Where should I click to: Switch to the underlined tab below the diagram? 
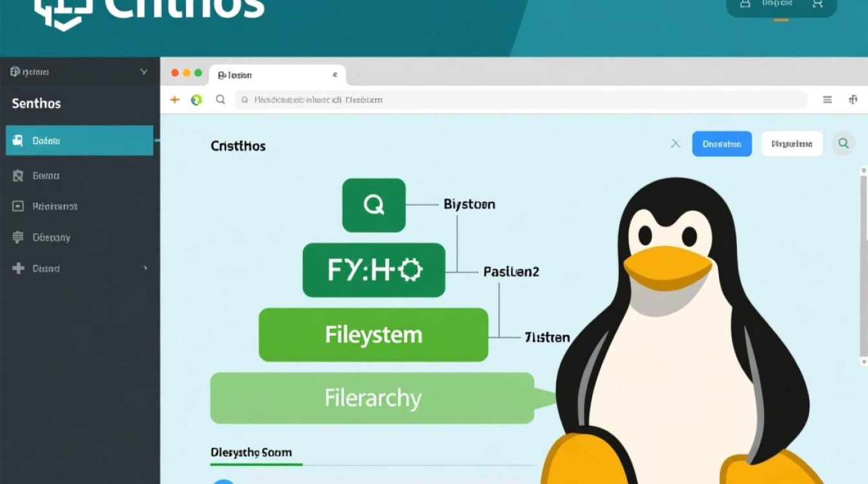(251, 452)
